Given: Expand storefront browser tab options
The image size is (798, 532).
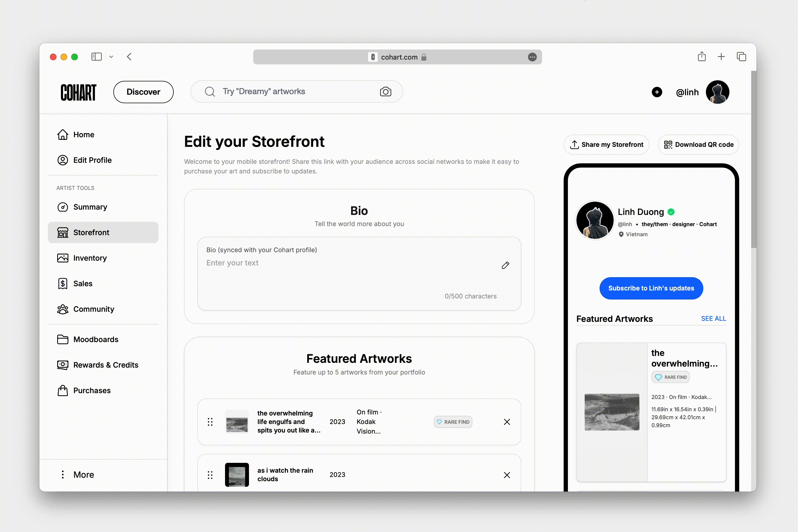Looking at the screenshot, I should pyautogui.click(x=112, y=56).
